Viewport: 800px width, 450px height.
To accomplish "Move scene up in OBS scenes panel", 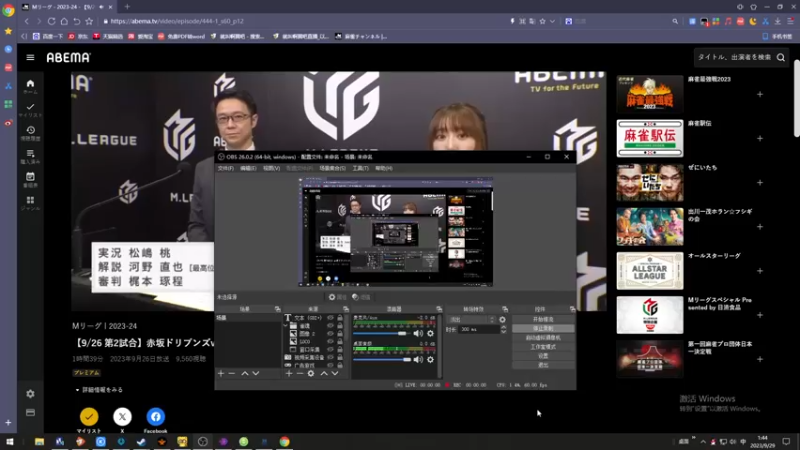I will 245,373.
